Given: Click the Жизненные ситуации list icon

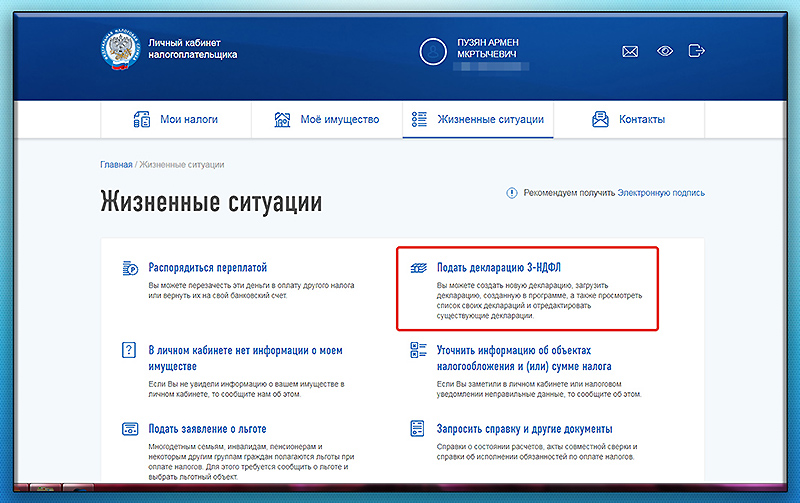Looking at the screenshot, I should [419, 119].
